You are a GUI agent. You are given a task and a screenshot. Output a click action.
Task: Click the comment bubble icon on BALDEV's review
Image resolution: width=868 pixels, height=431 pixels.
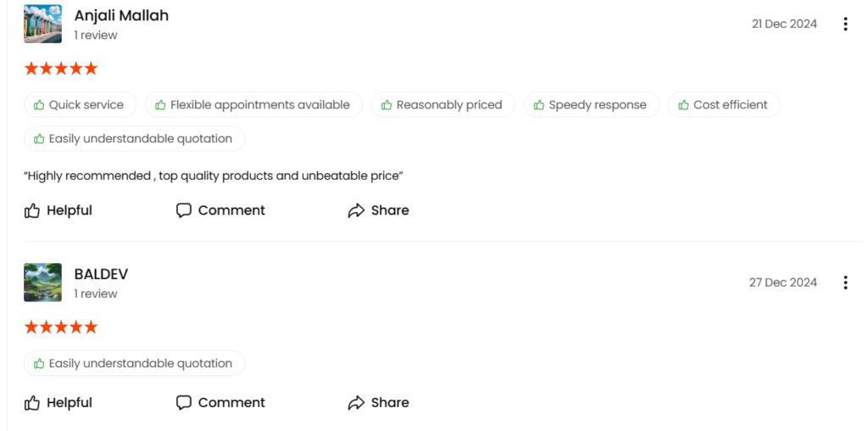pos(184,403)
